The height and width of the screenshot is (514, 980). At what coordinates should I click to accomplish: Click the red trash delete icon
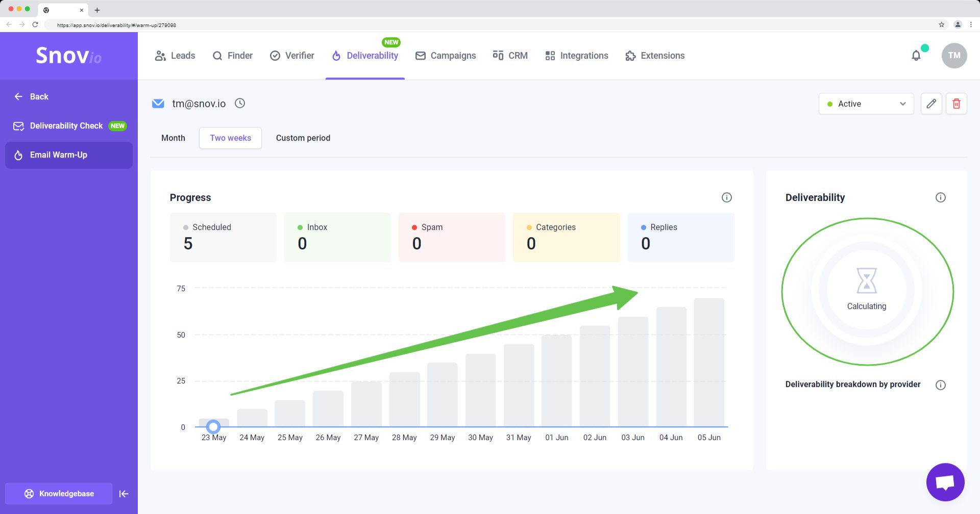(x=956, y=104)
